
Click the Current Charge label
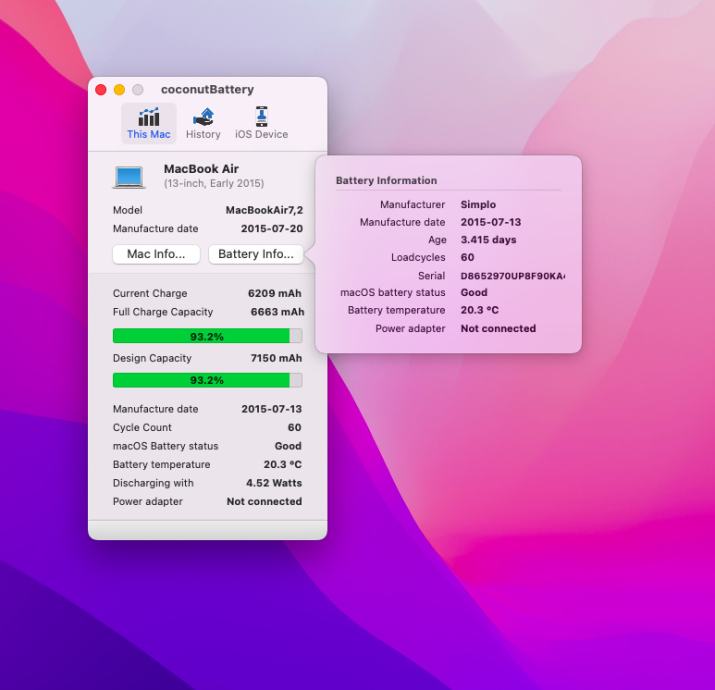[150, 293]
